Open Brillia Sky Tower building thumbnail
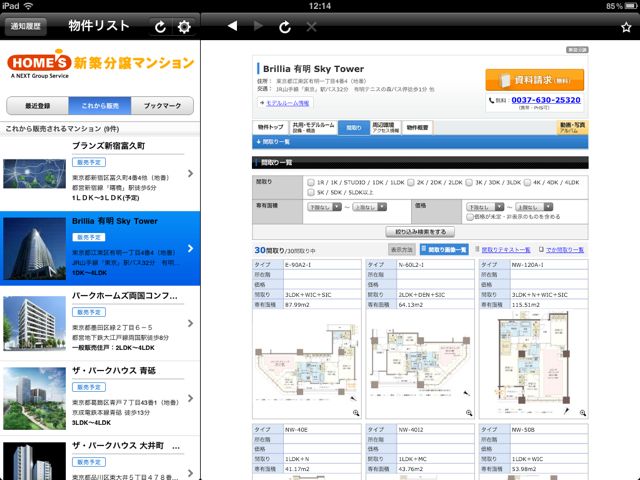Viewport: 640px width, 480px height. [34, 248]
